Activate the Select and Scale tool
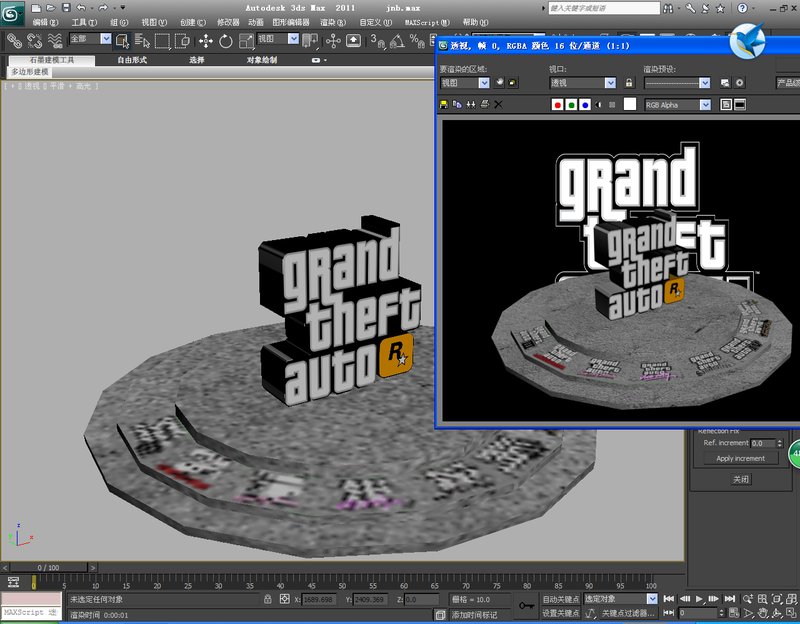Viewport: 800px width, 624px height. tap(246, 40)
